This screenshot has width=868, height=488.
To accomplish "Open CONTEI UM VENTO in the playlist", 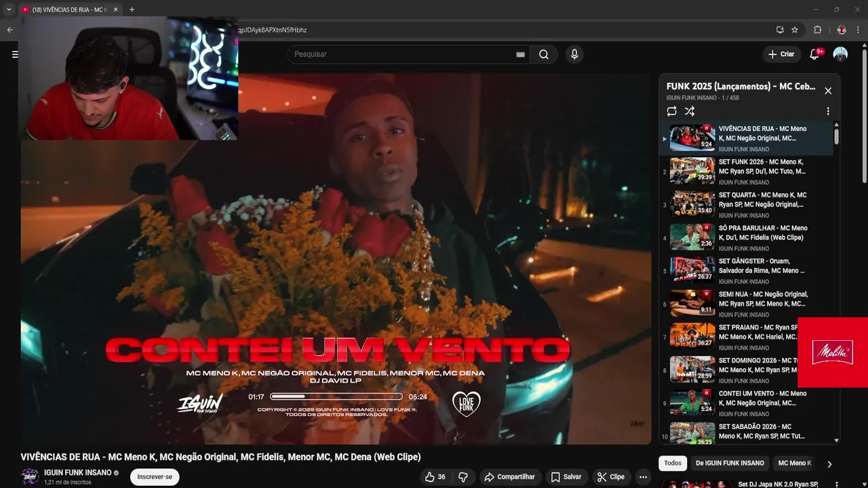I will click(x=746, y=404).
